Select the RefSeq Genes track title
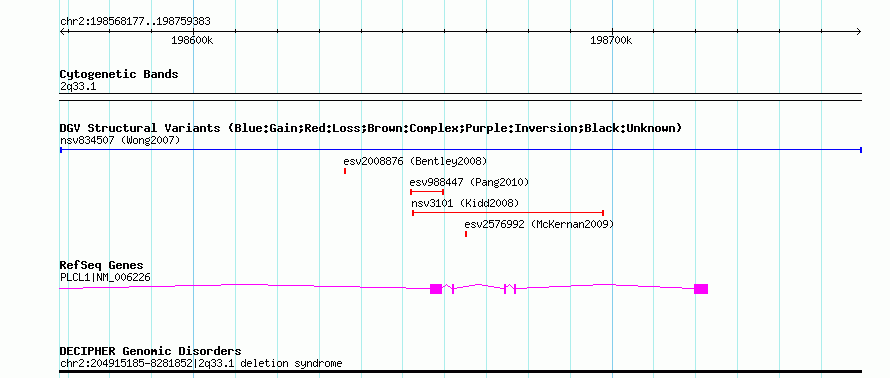 (x=102, y=266)
